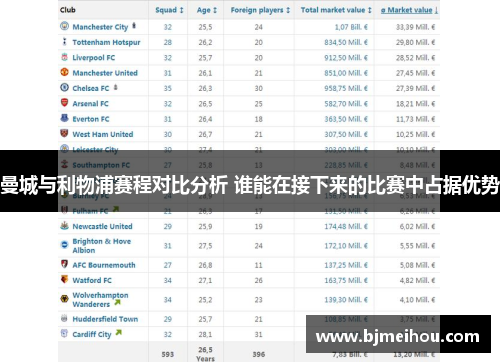
Task: Open Brighton & Hove Albion link
Action: pos(102,246)
